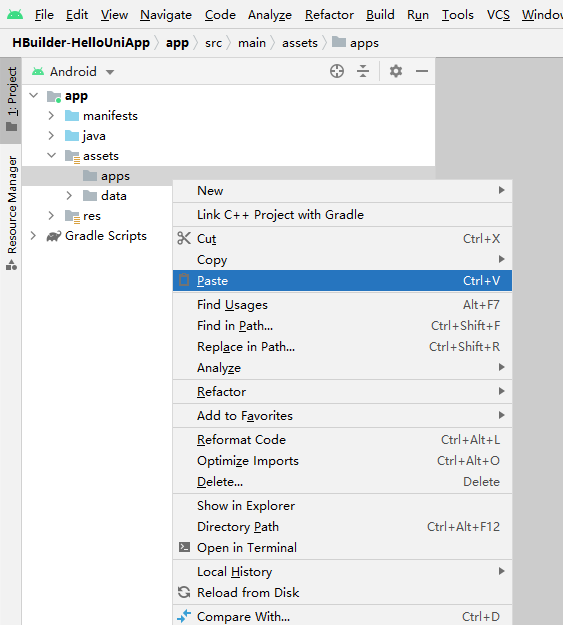Viewport: 563px width, 625px height.
Task: Expand the data folder
Action: coord(69,196)
